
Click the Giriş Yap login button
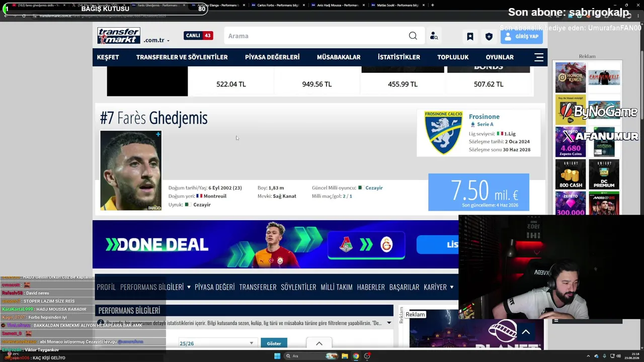click(521, 36)
